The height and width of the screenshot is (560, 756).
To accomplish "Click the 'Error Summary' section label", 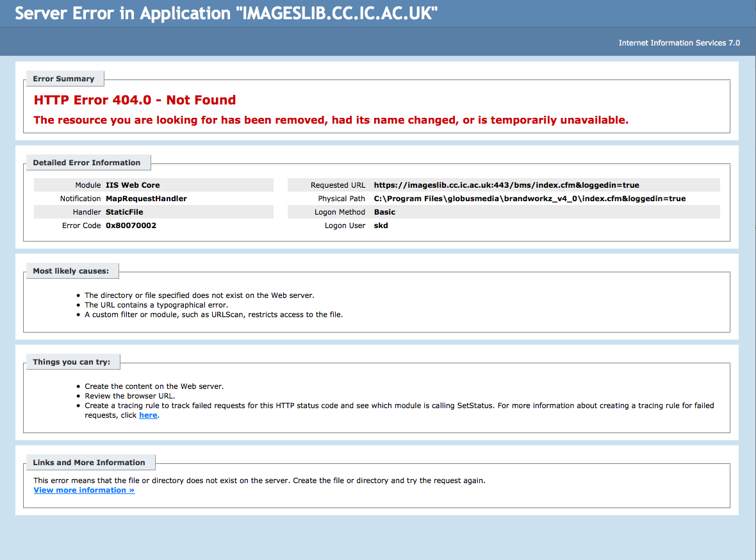I will (x=63, y=79).
